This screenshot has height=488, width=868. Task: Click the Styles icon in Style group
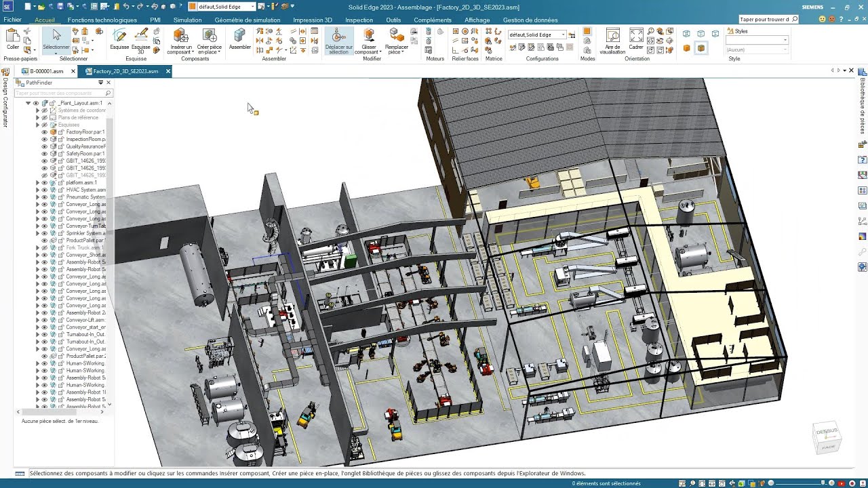point(729,31)
